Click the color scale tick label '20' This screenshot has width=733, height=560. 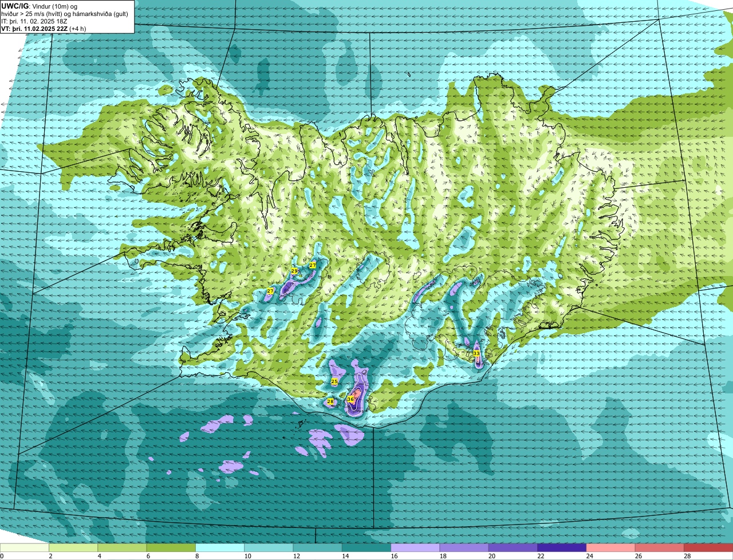click(x=492, y=556)
